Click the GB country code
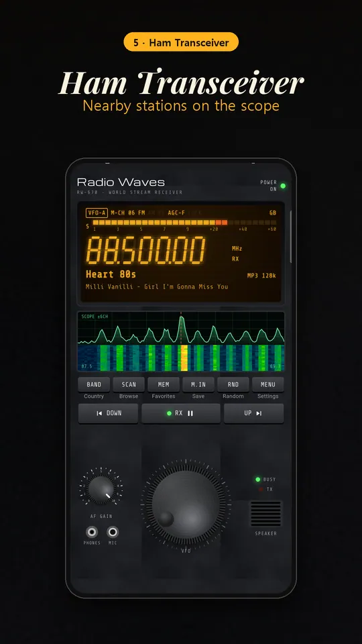This screenshot has height=644, width=362. pos(273,213)
